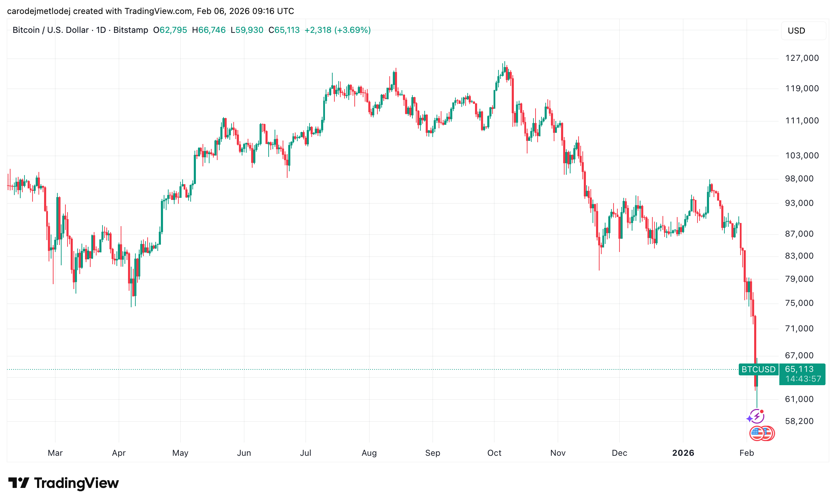Select the USD currency box
This screenshot has width=836, height=504.
(x=803, y=31)
